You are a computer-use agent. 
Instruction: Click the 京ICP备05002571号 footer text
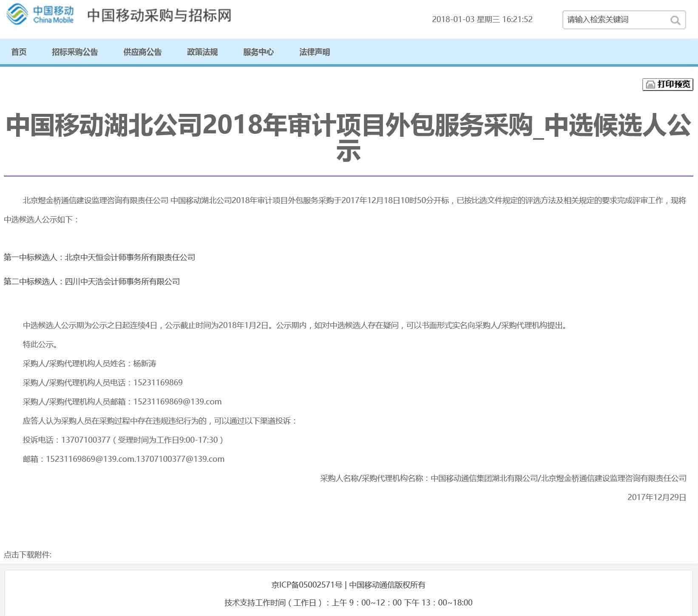[x=307, y=585]
